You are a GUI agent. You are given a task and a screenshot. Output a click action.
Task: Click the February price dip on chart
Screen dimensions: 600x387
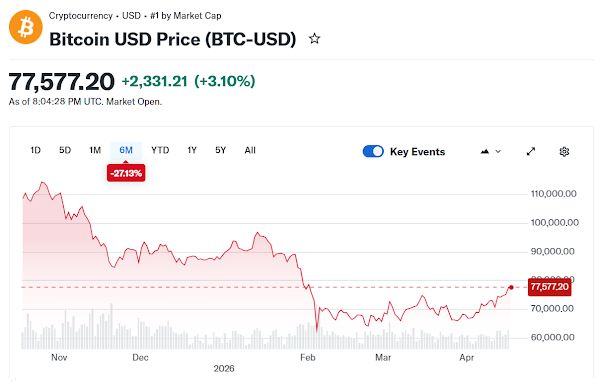click(317, 329)
